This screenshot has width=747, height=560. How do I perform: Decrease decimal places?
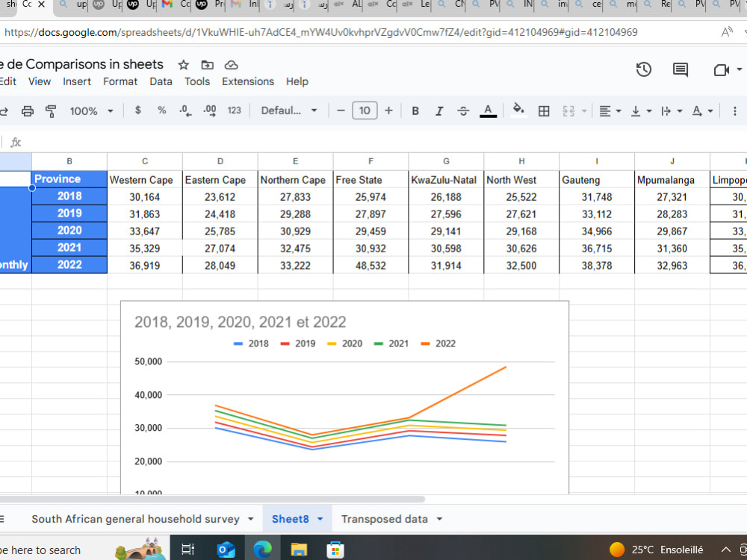click(185, 111)
